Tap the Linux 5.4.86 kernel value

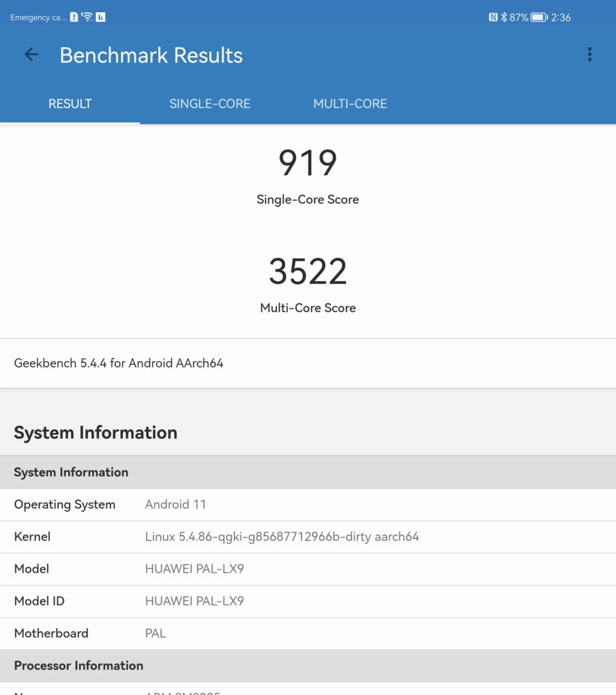[282, 537]
